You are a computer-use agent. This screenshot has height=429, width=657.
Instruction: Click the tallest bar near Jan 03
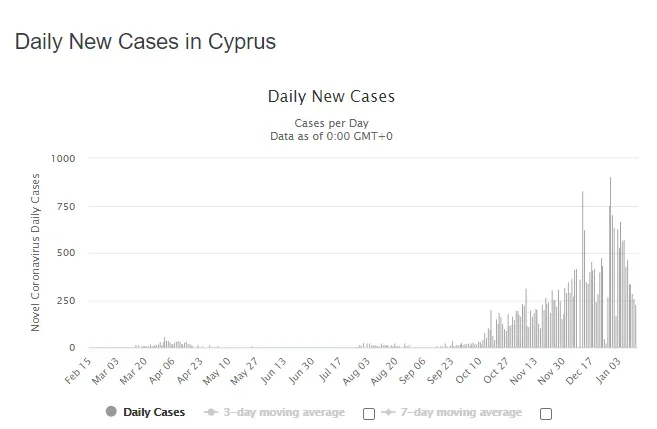click(x=610, y=262)
